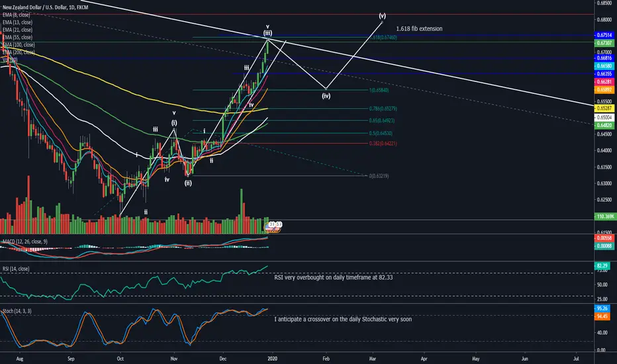The height and width of the screenshot is (364, 617).
Task: Click the 110.369K volume value label
Action: (x=605, y=216)
